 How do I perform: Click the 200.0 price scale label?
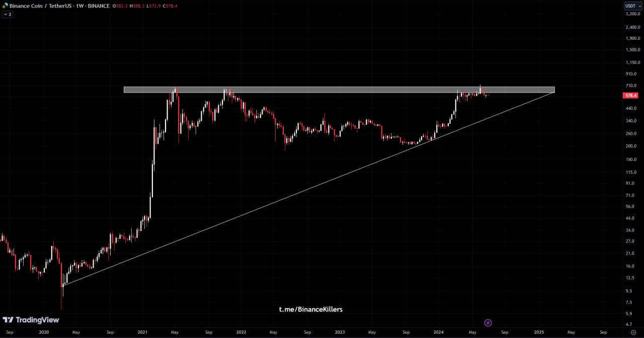click(x=631, y=146)
